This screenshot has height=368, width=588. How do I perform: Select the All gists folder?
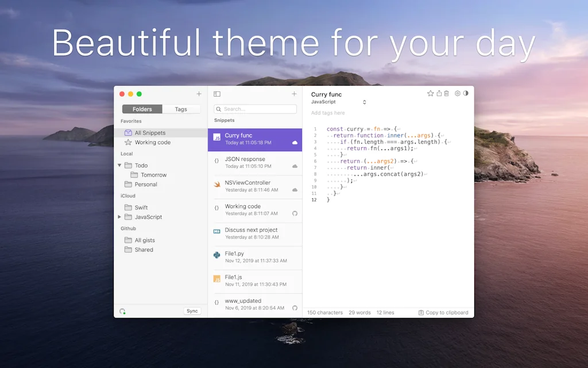coord(145,240)
